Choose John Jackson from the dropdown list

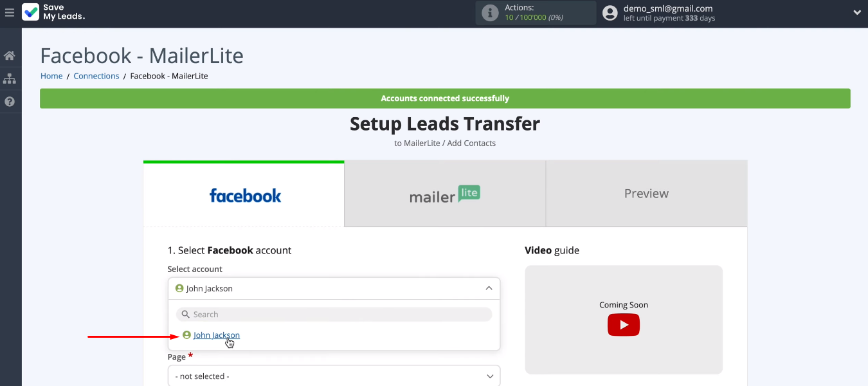point(216,335)
